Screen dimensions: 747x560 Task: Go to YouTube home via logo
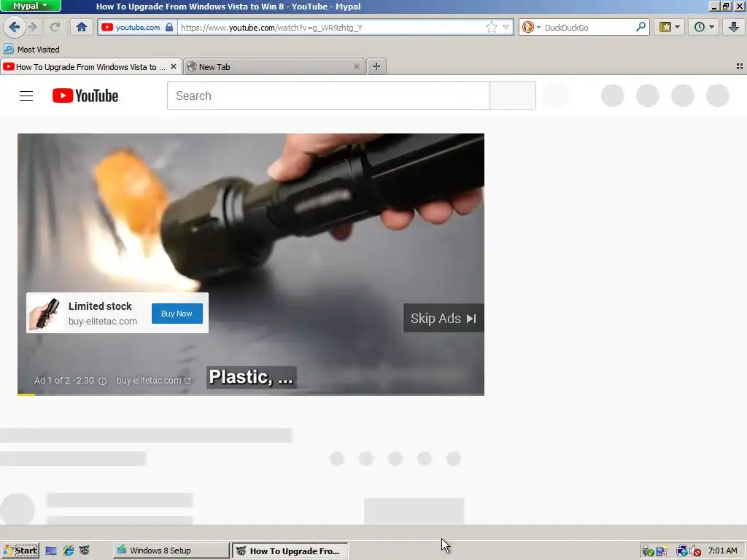tap(85, 96)
